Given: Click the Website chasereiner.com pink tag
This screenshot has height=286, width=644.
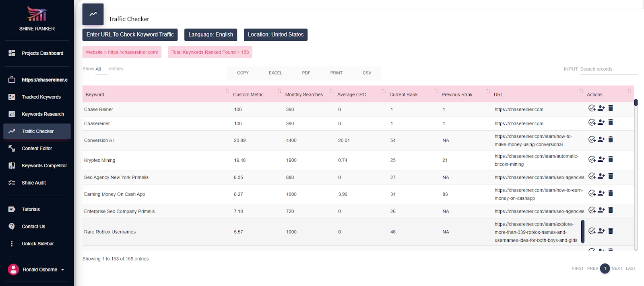Looking at the screenshot, I should (x=122, y=52).
